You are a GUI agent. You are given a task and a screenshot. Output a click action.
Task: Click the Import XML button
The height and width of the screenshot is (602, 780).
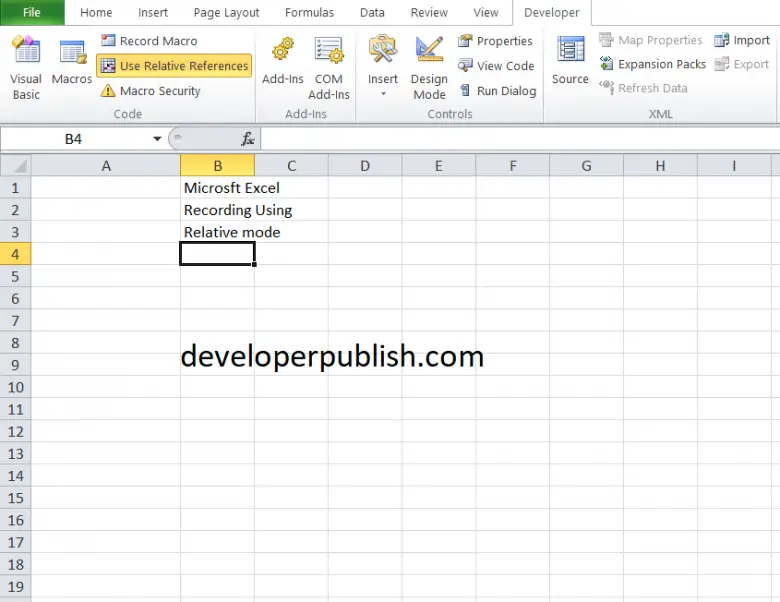pyautogui.click(x=741, y=41)
